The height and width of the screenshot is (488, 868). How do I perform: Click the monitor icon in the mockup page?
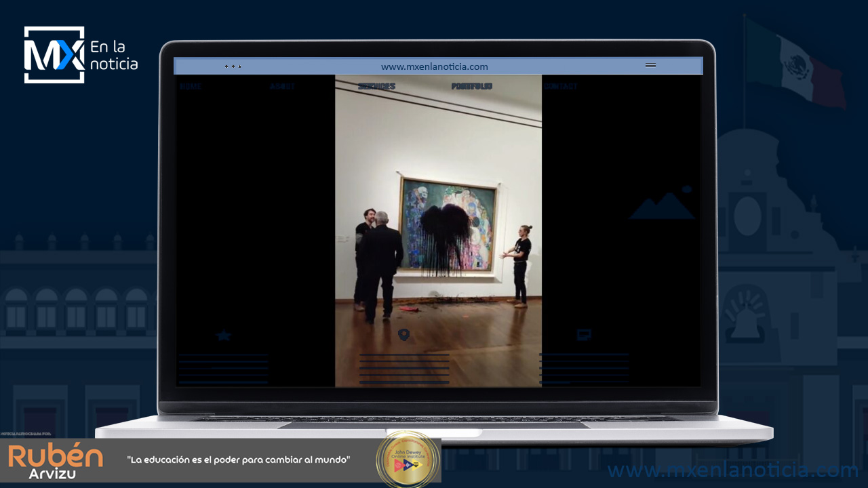(x=584, y=335)
